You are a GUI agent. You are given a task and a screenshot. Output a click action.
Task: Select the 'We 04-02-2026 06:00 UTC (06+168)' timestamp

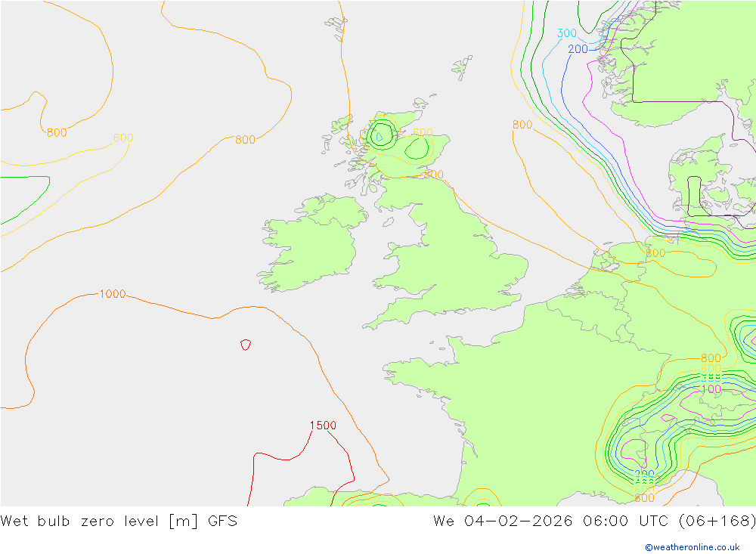pos(594,522)
